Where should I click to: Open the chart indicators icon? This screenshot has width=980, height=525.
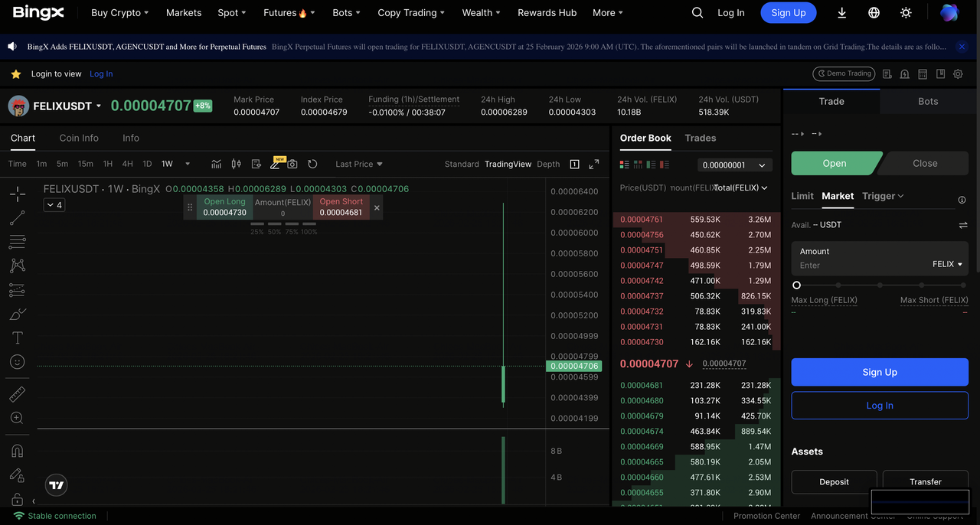[x=217, y=164]
